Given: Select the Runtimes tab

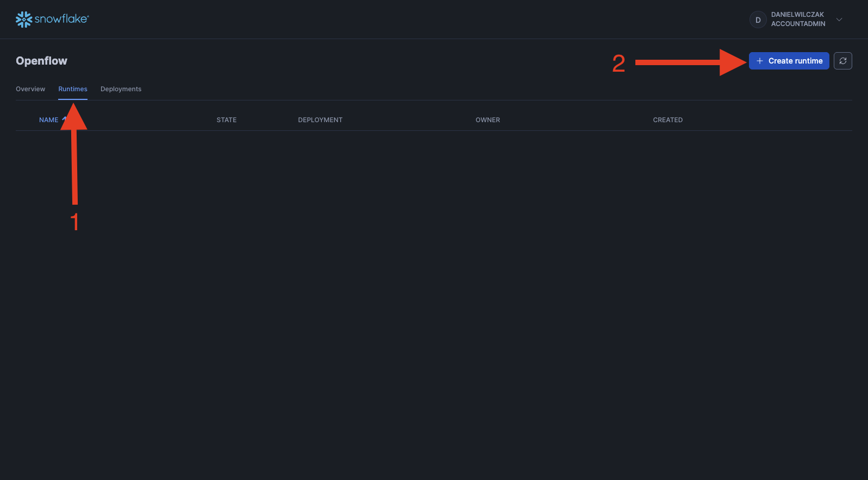Looking at the screenshot, I should click(x=73, y=89).
